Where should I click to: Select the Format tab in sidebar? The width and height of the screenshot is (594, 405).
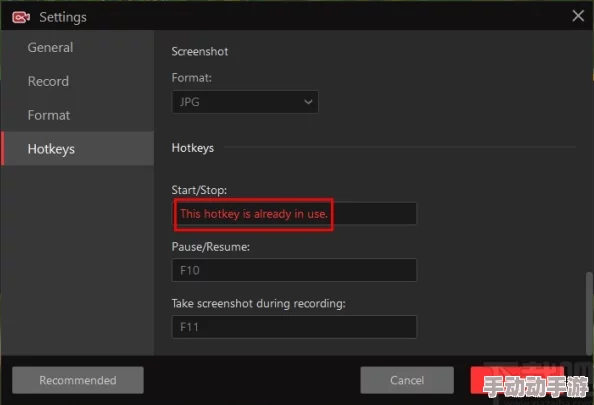[48, 115]
